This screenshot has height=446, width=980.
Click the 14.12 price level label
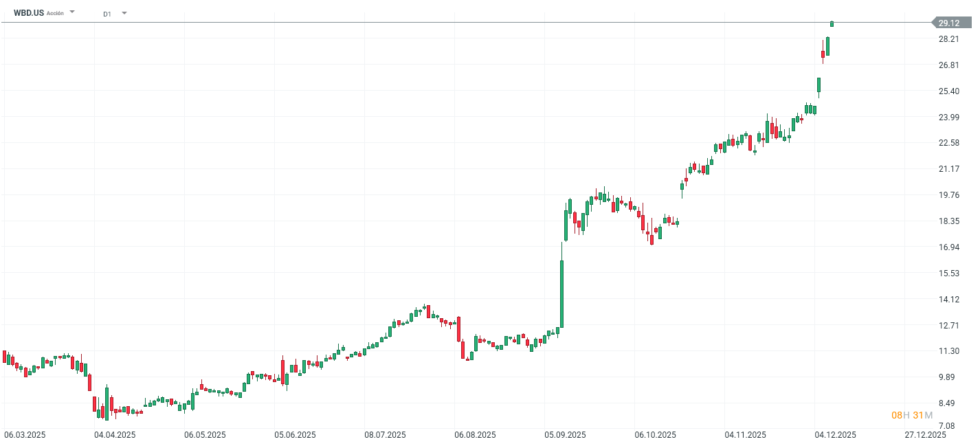pyautogui.click(x=948, y=300)
